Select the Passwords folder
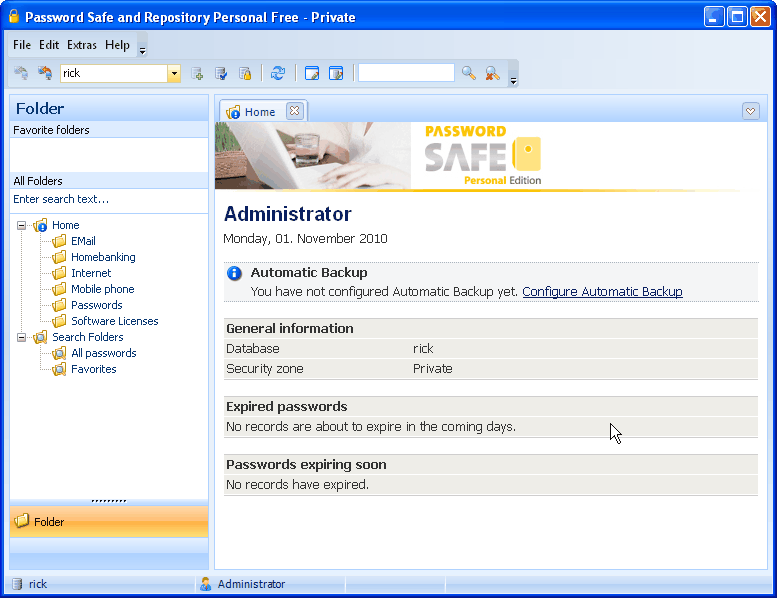Image resolution: width=777 pixels, height=598 pixels. tap(97, 305)
